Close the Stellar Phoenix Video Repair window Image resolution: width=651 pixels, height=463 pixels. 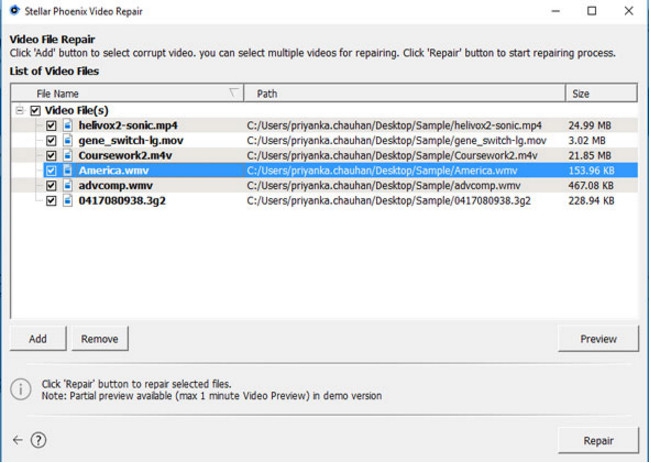click(x=629, y=11)
